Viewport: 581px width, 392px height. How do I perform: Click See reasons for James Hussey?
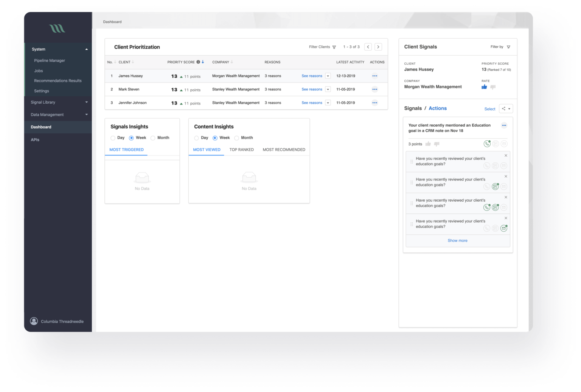[312, 76]
